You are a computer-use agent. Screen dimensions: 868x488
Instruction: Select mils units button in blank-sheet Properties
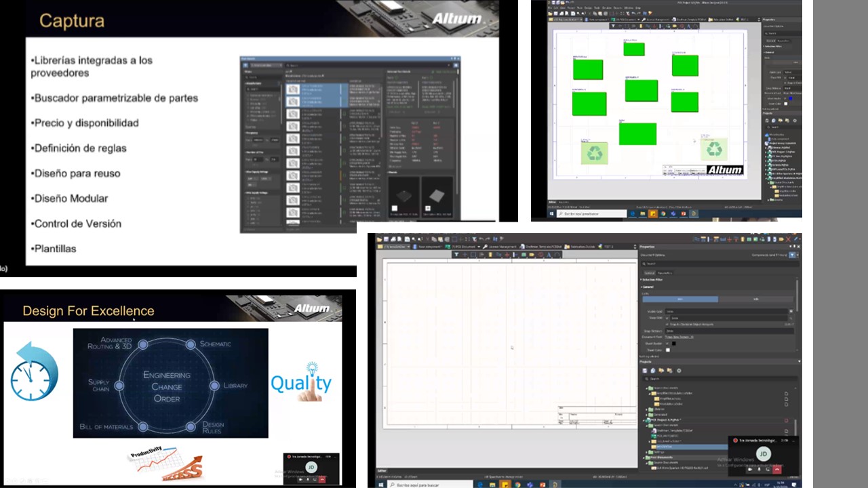(x=756, y=299)
